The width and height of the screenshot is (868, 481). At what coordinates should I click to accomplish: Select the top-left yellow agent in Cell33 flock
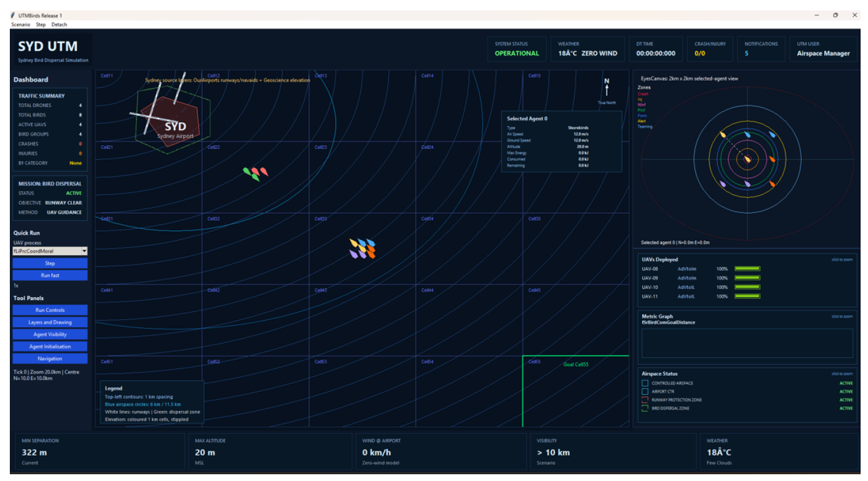click(354, 243)
